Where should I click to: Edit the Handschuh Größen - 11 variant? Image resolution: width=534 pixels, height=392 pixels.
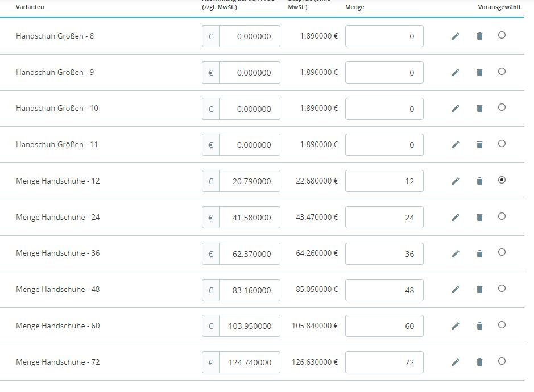(x=456, y=145)
